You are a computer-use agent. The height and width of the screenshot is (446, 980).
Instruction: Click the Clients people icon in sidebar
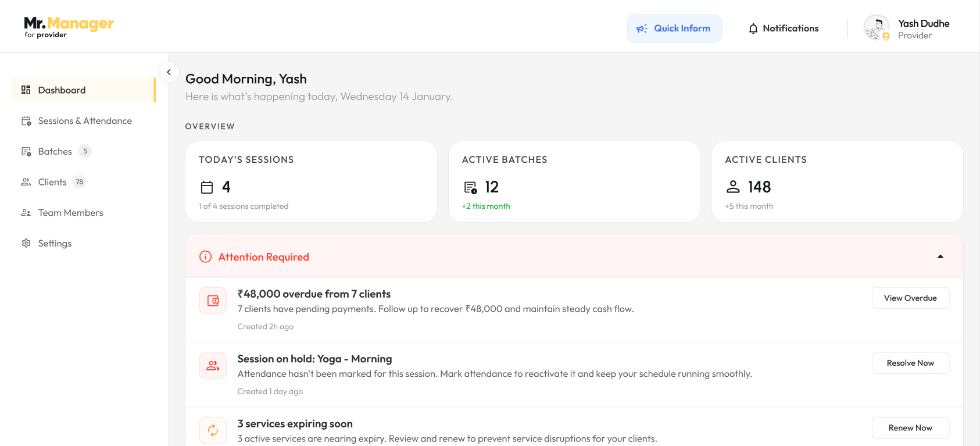26,182
